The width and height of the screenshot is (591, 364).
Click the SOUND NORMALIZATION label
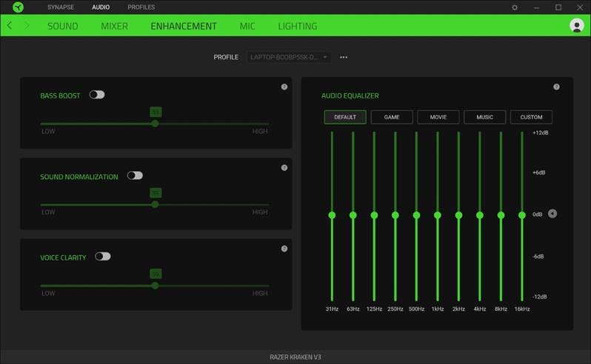click(79, 177)
